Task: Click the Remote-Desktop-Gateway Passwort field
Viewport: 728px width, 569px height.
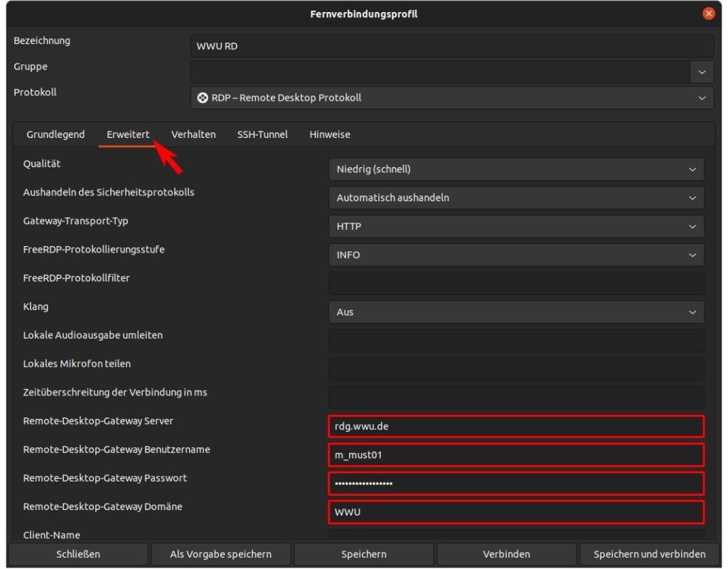Action: (x=516, y=483)
